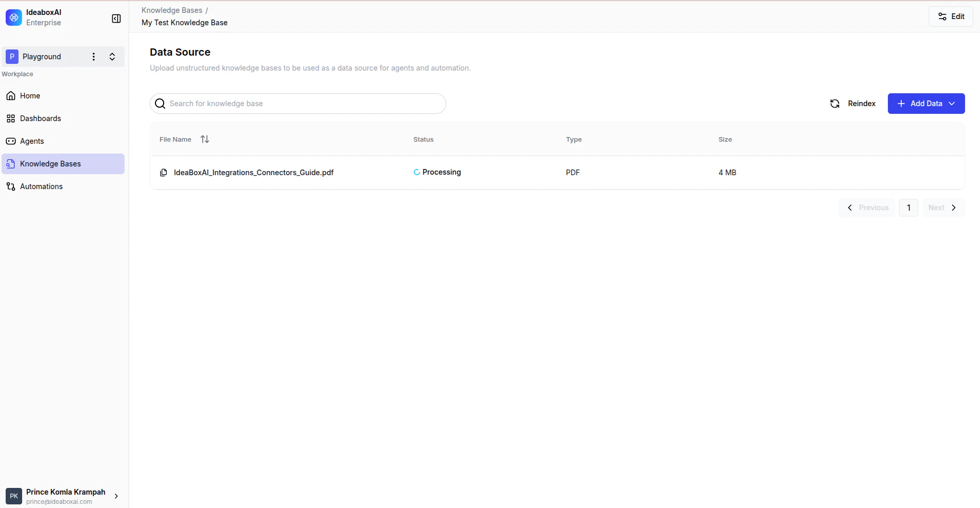980x508 pixels.
Task: Click the 4 MB size cell
Action: coord(727,173)
